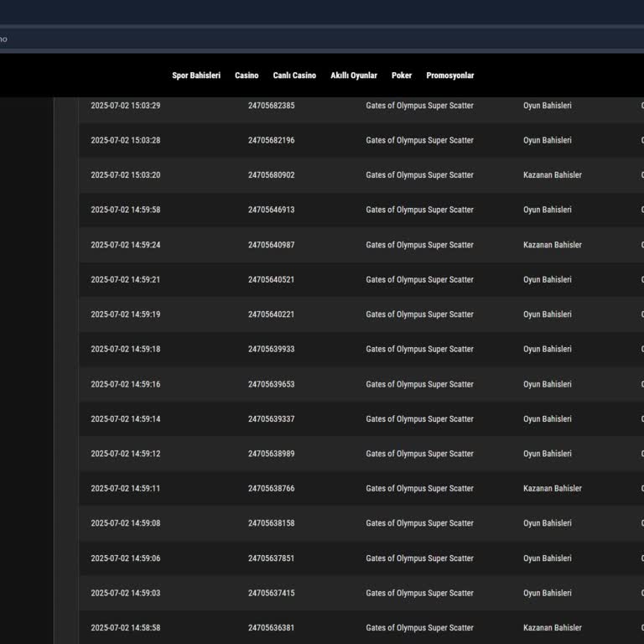Click Kazanan Bahisler in the 14:59:11 row
644x644 pixels.
[552, 488]
